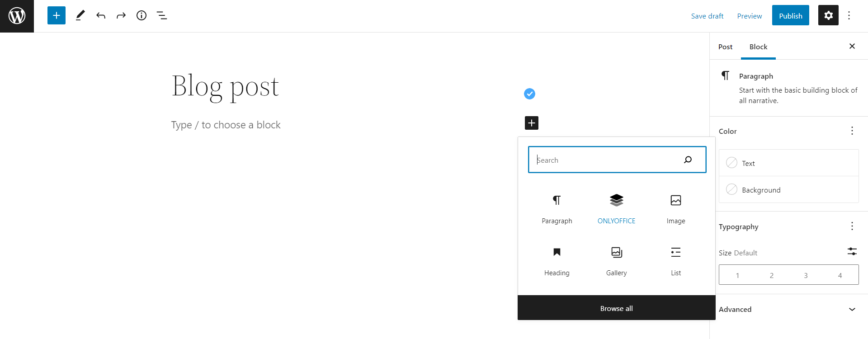Select the pencil Tools icon

[x=80, y=15]
